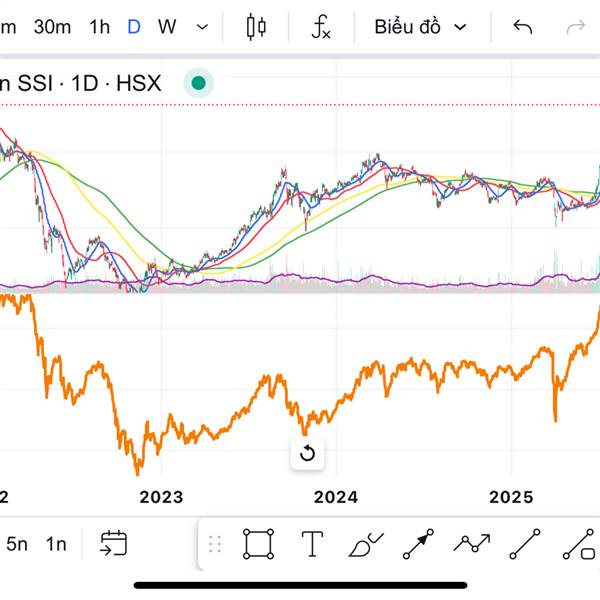600x600 pixels.
Task: Select the brush drawing tool
Action: click(366, 544)
